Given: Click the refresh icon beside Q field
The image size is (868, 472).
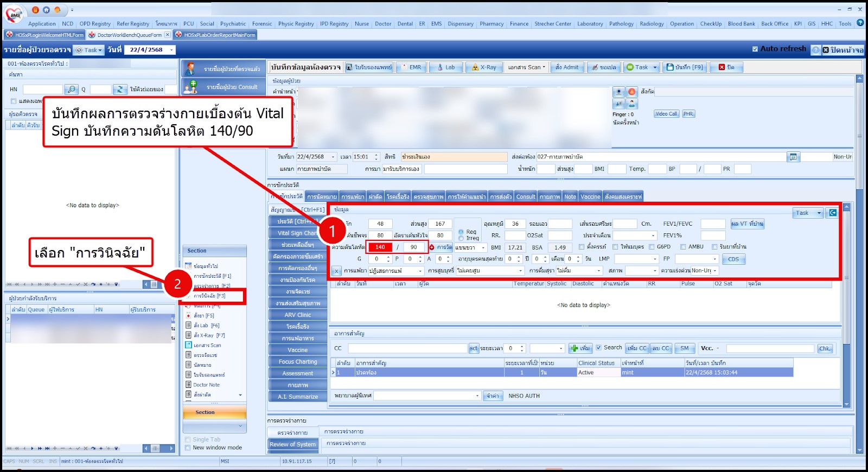Looking at the screenshot, I should pyautogui.click(x=120, y=89).
